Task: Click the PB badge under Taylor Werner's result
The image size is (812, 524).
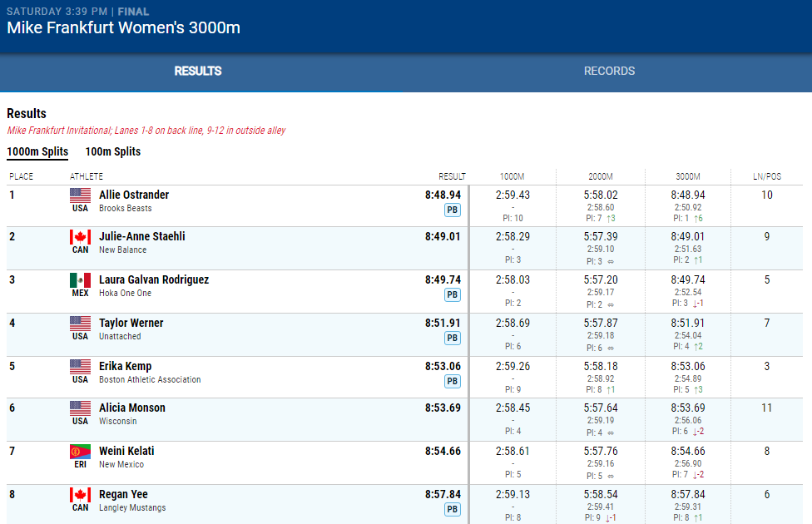Action: coord(453,338)
